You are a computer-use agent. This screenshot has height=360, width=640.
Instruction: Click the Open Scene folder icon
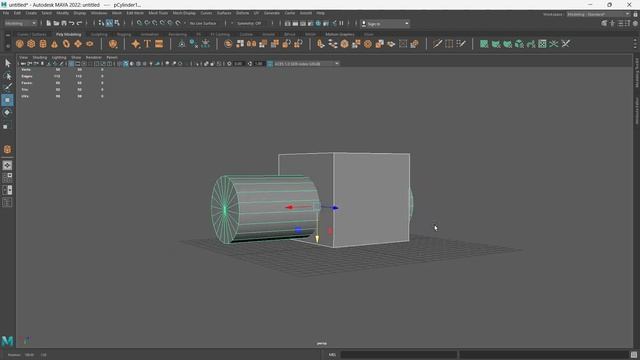[56, 23]
